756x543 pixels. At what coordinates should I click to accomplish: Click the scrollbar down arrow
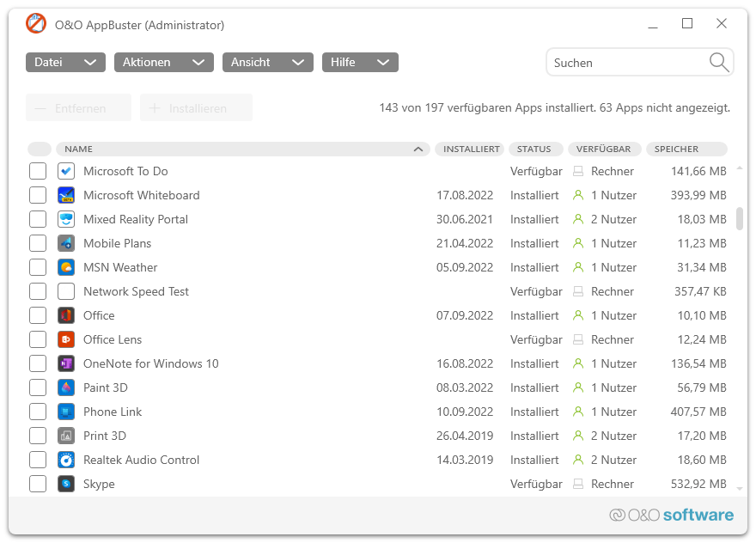[x=740, y=489]
